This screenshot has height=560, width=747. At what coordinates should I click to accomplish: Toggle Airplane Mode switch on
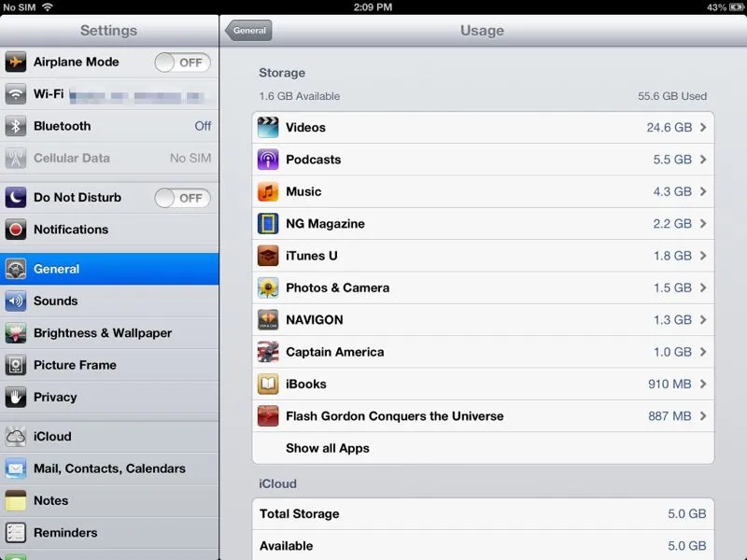tap(182, 63)
